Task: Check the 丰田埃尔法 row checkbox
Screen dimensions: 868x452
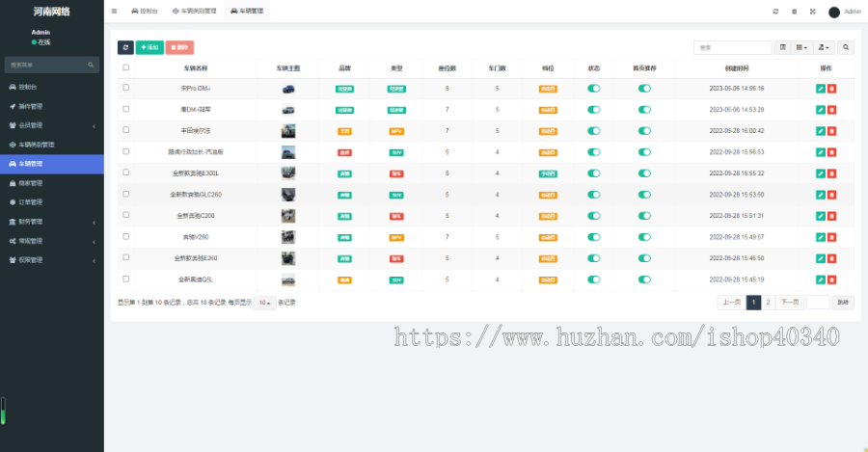Action: point(125,130)
